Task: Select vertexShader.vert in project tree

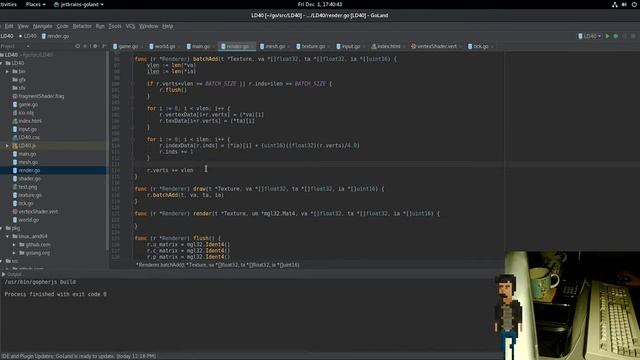Action: 35,211
